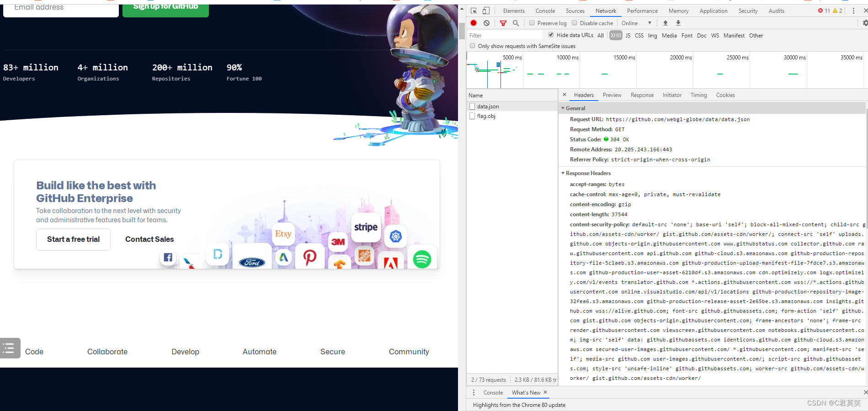
Task: Switch to the drawer Console tab
Action: pos(493,392)
